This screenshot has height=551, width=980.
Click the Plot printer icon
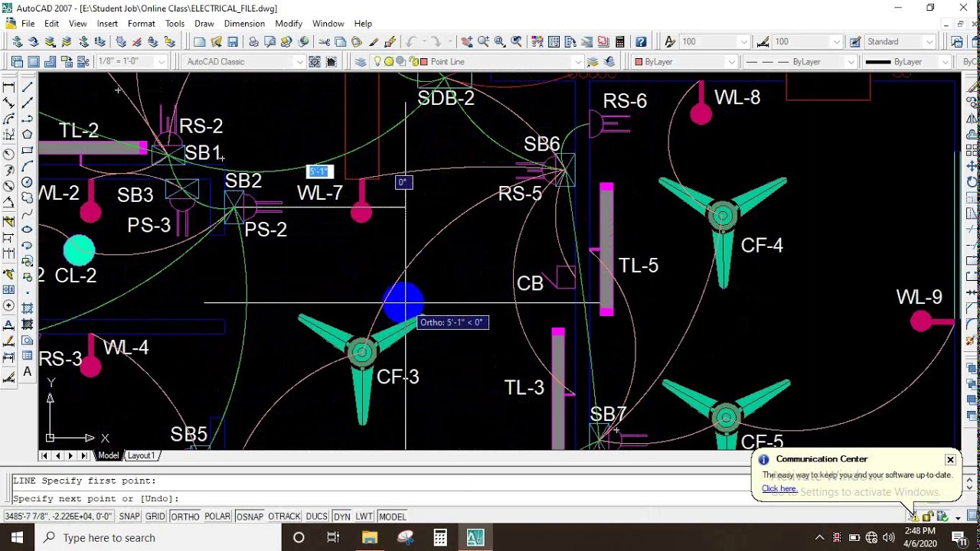[x=253, y=42]
